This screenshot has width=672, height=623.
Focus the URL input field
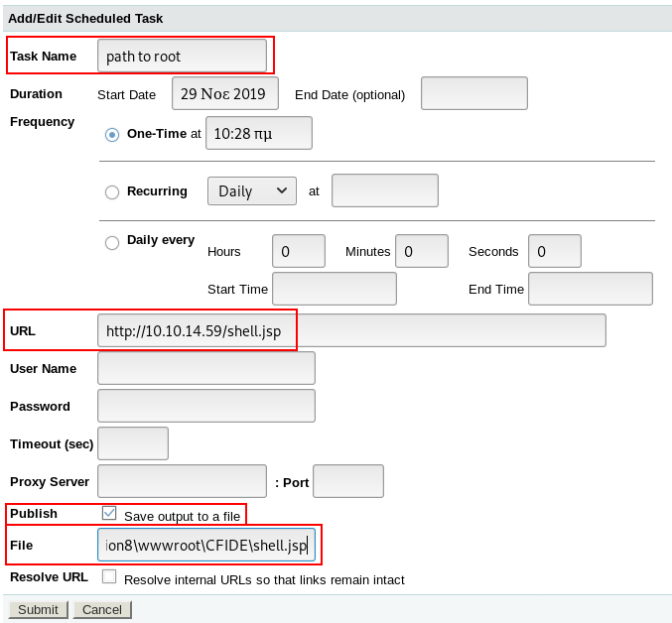click(x=351, y=330)
